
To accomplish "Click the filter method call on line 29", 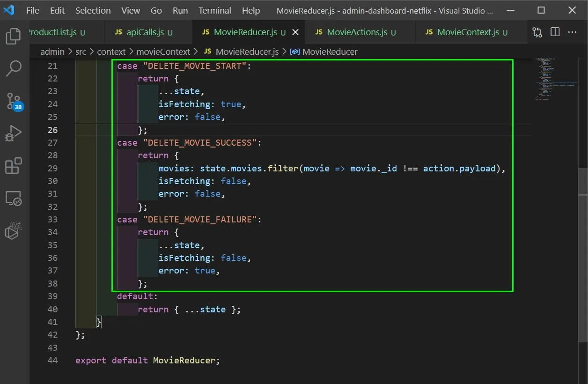I will [283, 168].
